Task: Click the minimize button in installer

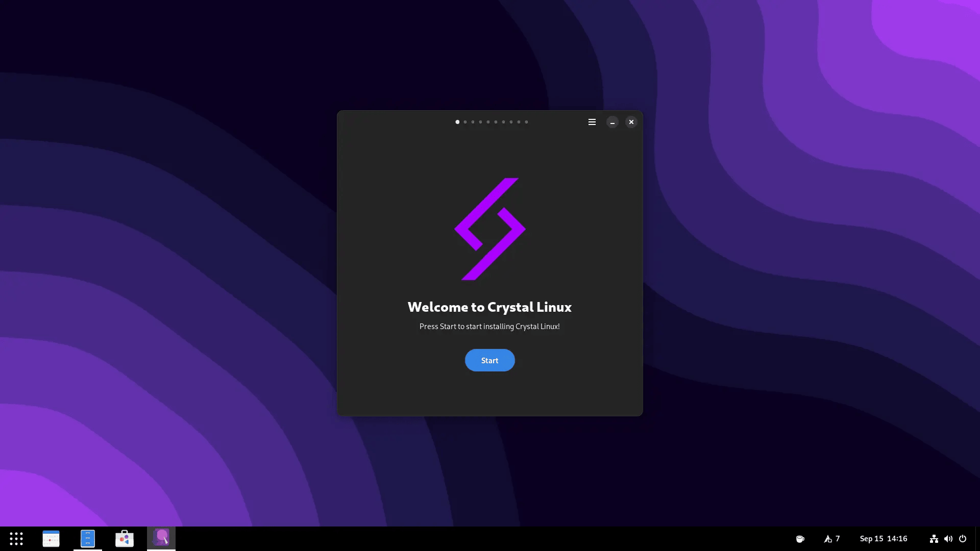Action: point(612,122)
